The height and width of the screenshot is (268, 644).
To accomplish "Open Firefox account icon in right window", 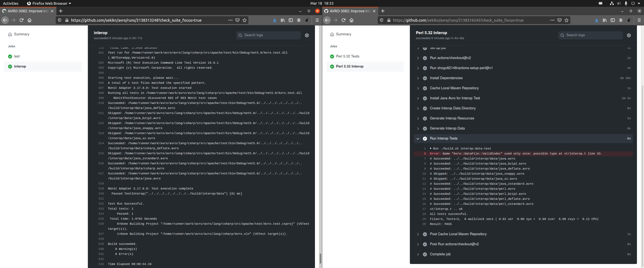I will coord(621,20).
